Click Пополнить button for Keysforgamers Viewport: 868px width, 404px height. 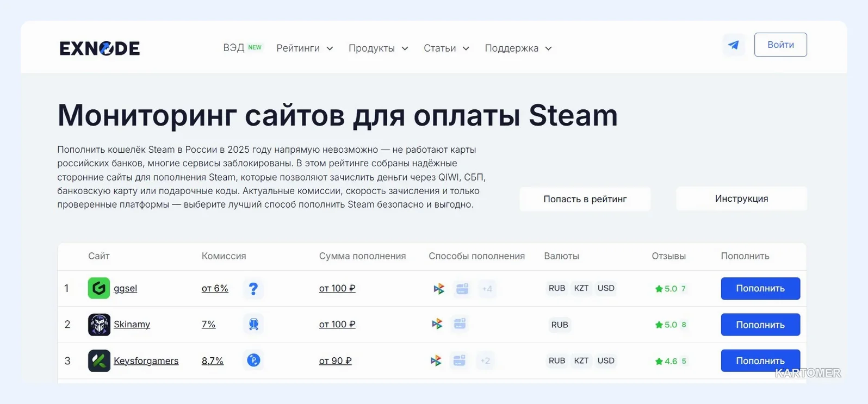(760, 361)
